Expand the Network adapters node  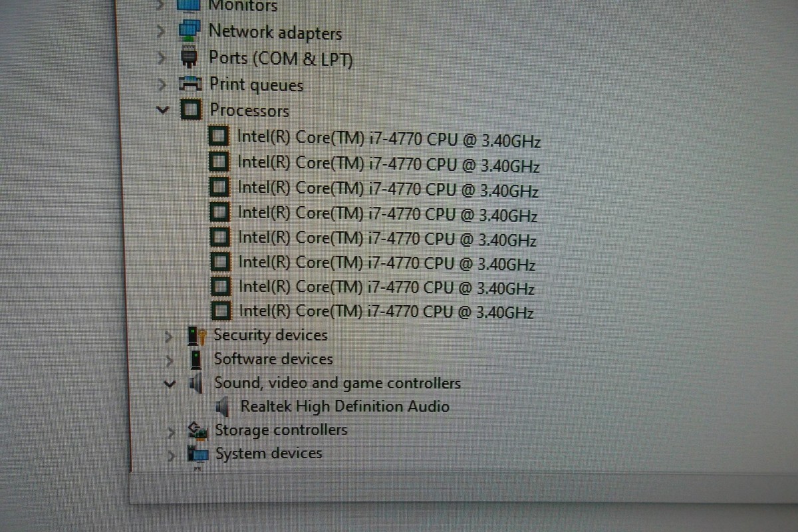[x=160, y=32]
